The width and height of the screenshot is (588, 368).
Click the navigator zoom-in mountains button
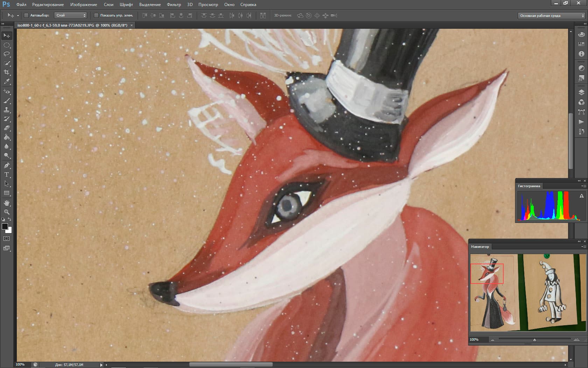pos(576,340)
